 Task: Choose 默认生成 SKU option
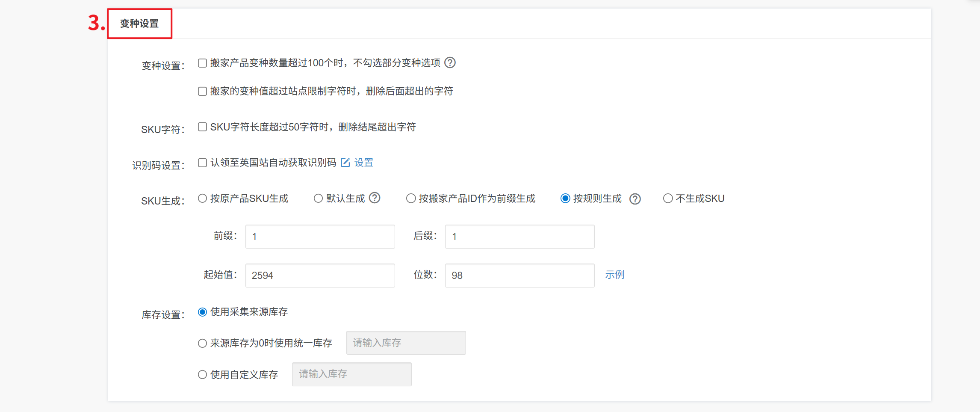pyautogui.click(x=318, y=199)
